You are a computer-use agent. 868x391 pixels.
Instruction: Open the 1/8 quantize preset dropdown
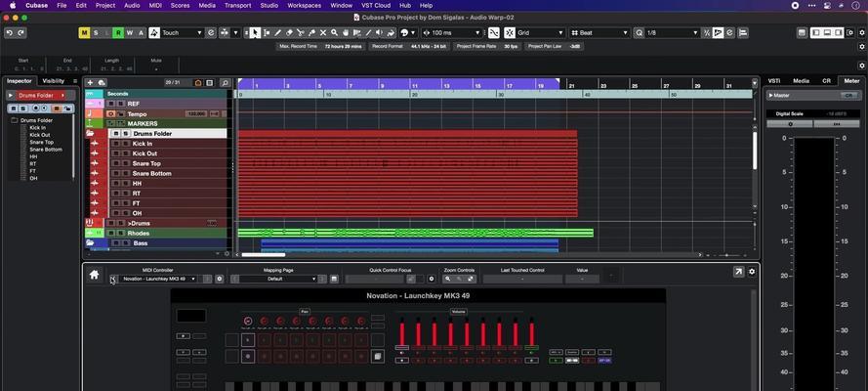(x=673, y=32)
